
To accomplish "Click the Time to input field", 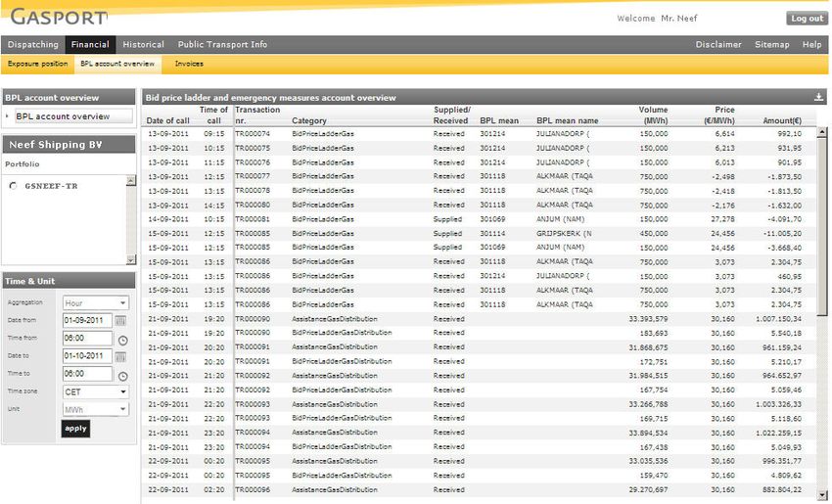I will [x=87, y=374].
